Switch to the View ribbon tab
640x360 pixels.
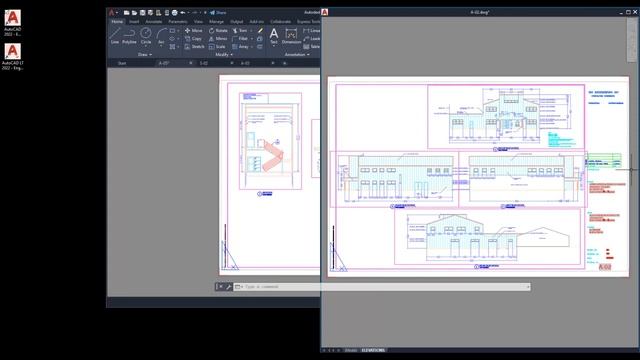(198, 22)
